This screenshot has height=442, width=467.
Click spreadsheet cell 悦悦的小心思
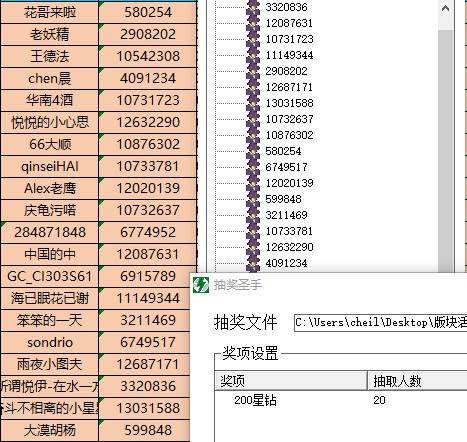click(x=50, y=122)
